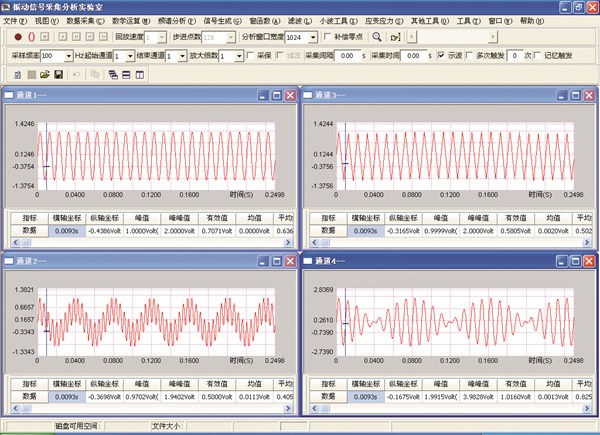Click the tile windows horizontally icon
Screen dimensions: 600x435
125,75
